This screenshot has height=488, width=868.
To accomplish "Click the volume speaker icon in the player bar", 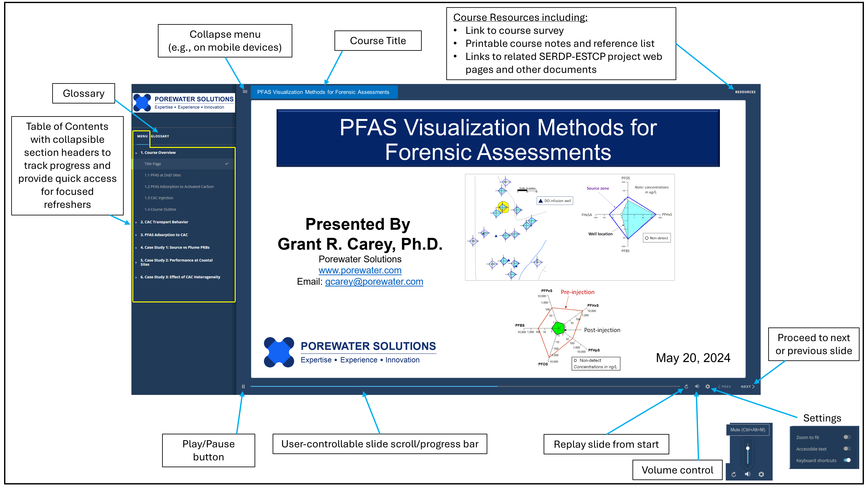I will [x=697, y=386].
